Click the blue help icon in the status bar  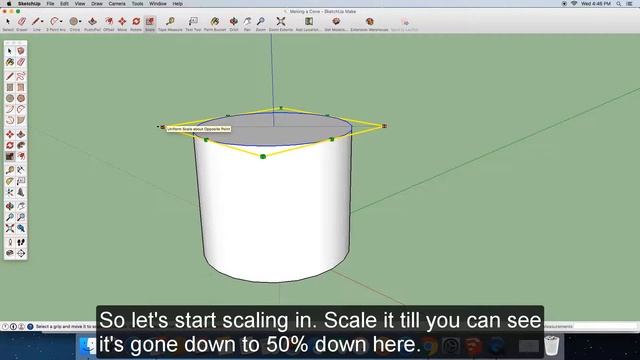(30, 327)
